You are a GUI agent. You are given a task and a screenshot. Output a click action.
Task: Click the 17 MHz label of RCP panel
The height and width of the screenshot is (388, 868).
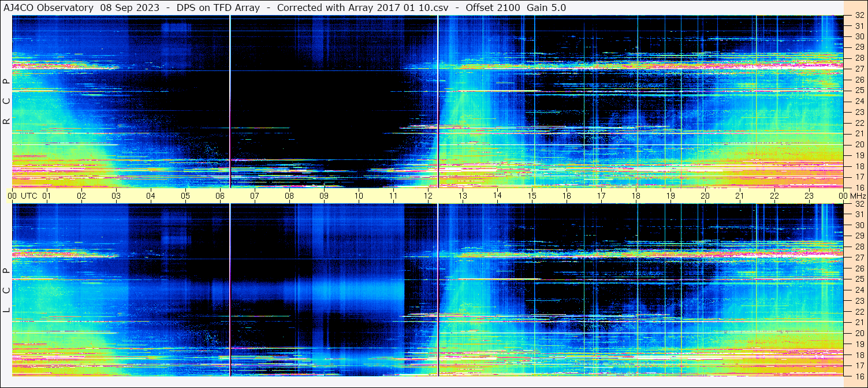click(859, 177)
